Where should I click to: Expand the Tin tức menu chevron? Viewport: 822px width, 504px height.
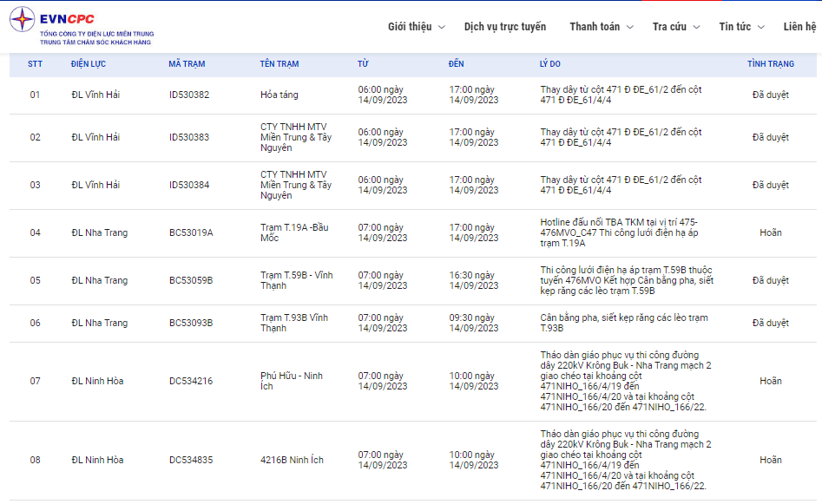pos(761,27)
